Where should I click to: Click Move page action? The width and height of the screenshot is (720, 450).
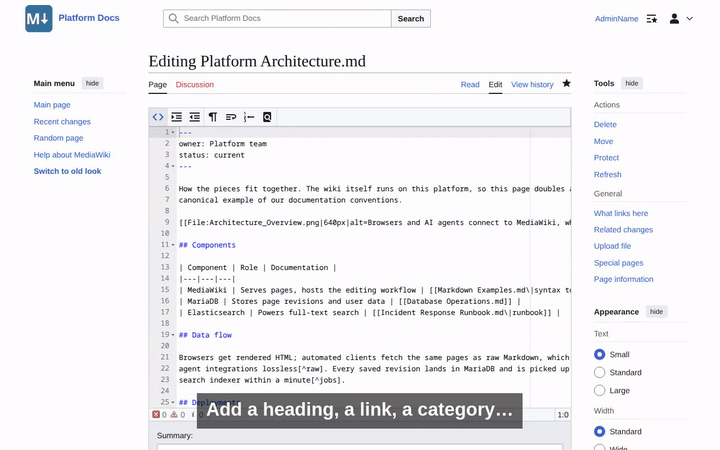click(603, 141)
